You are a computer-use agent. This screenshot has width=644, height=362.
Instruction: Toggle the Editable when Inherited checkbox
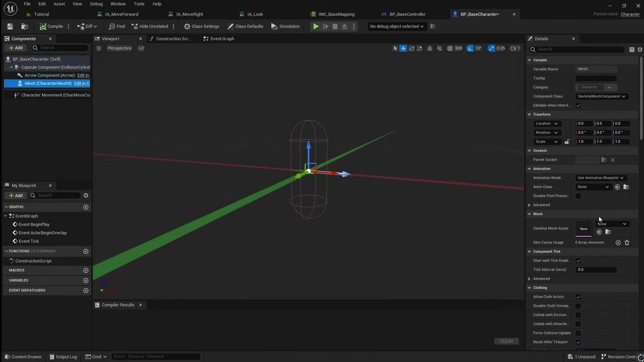pyautogui.click(x=578, y=106)
